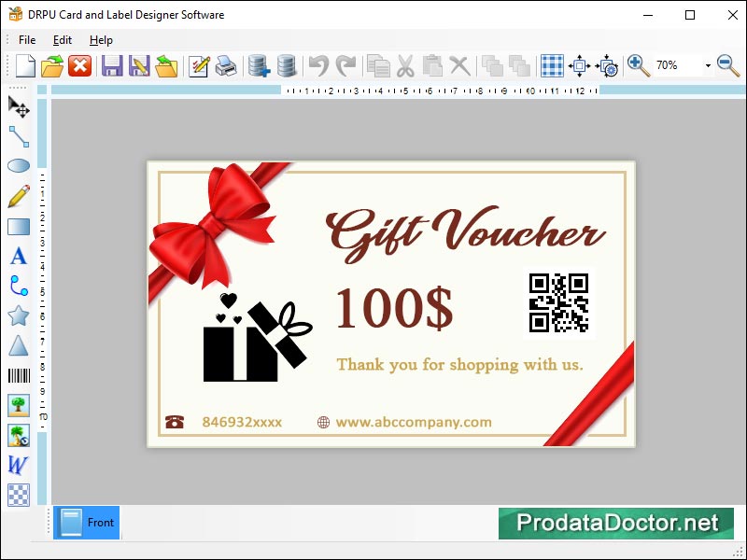Activate the Triangle shape tool
Screen dimensions: 747x560
(x=19, y=345)
